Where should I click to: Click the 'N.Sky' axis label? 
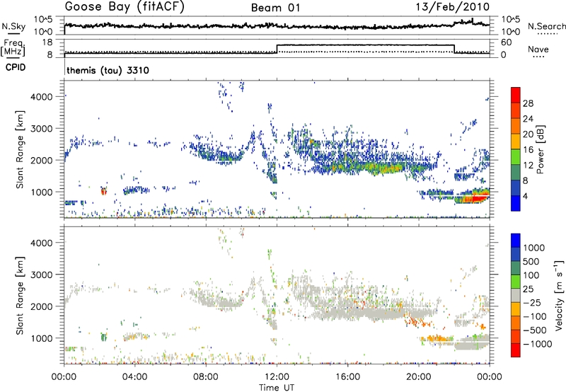point(13,26)
